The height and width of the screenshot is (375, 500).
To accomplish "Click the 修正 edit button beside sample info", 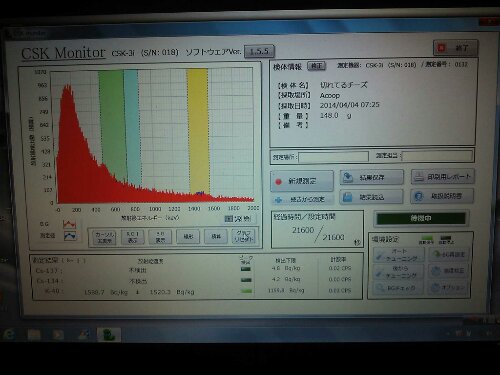I will point(316,66).
